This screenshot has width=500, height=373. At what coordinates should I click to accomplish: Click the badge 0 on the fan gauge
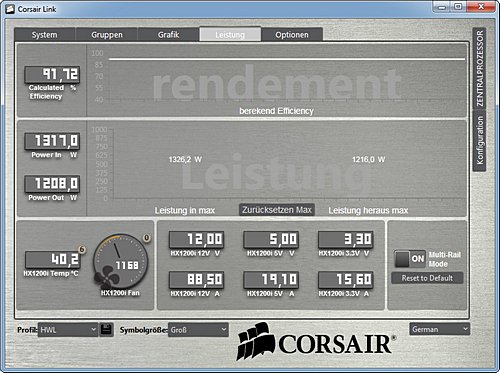[x=146, y=238]
